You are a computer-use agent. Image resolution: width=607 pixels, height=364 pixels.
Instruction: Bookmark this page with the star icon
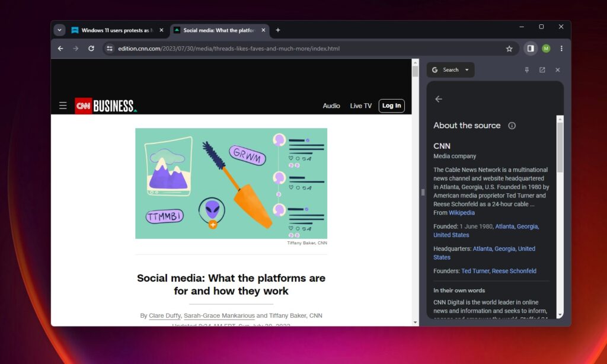coord(509,49)
